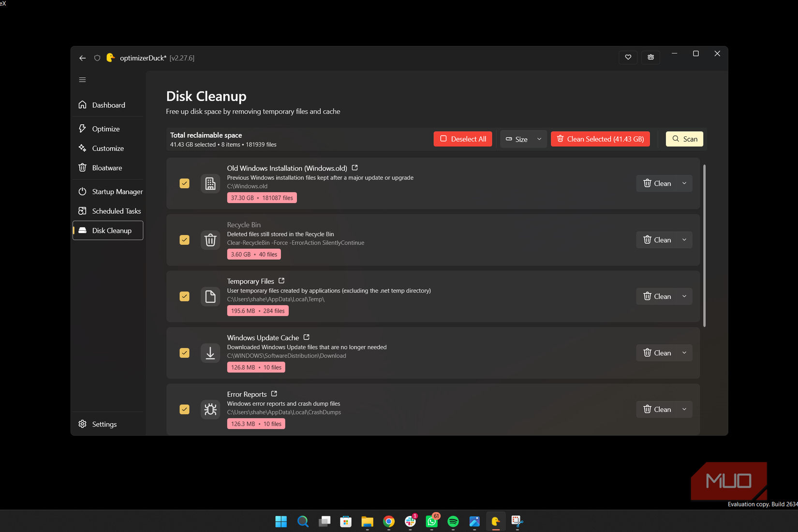
Task: Open Windows Update Cache folder link icon
Action: [306, 337]
